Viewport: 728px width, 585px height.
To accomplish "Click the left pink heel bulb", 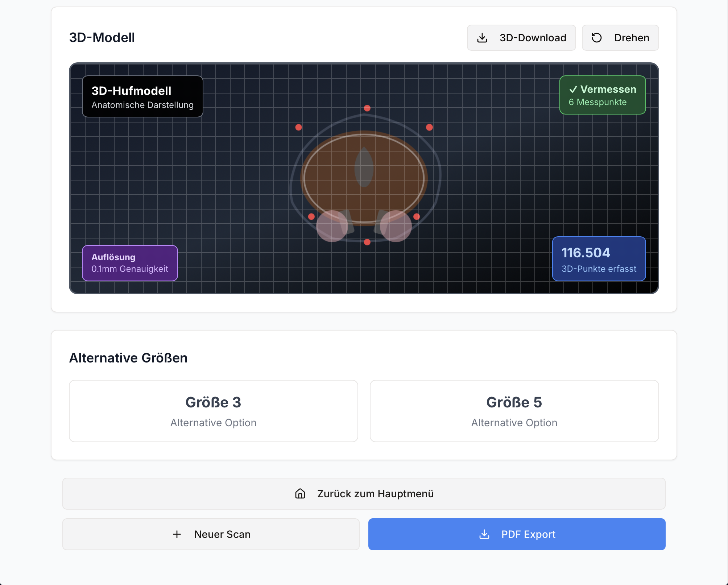I will [332, 226].
